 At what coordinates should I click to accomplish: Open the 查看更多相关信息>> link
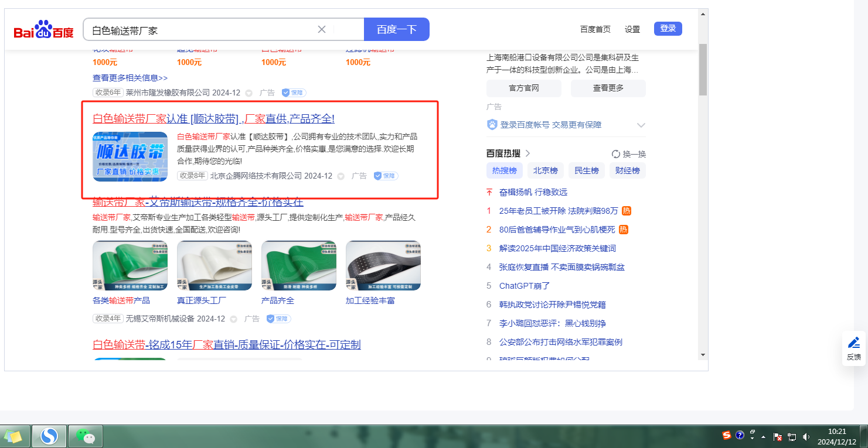(x=130, y=78)
